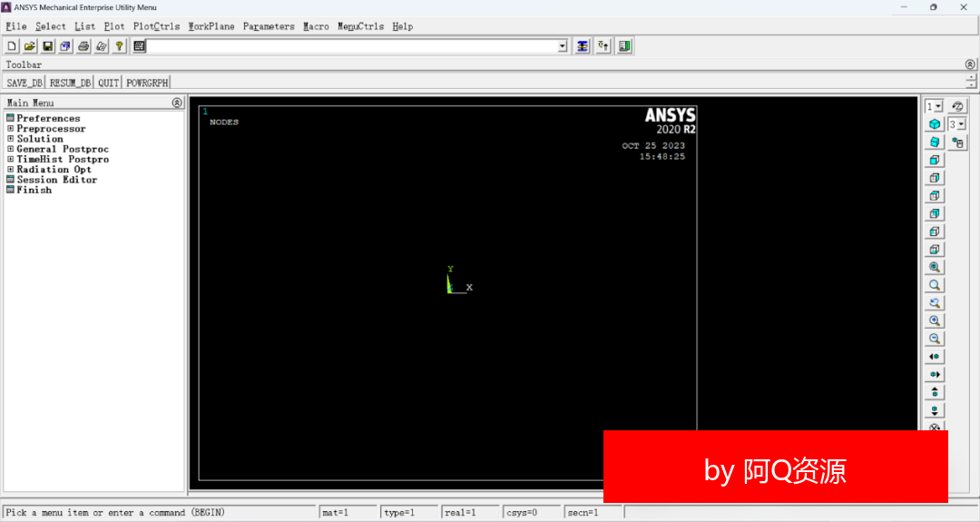
Task: Click into the command input field
Action: (x=352, y=46)
